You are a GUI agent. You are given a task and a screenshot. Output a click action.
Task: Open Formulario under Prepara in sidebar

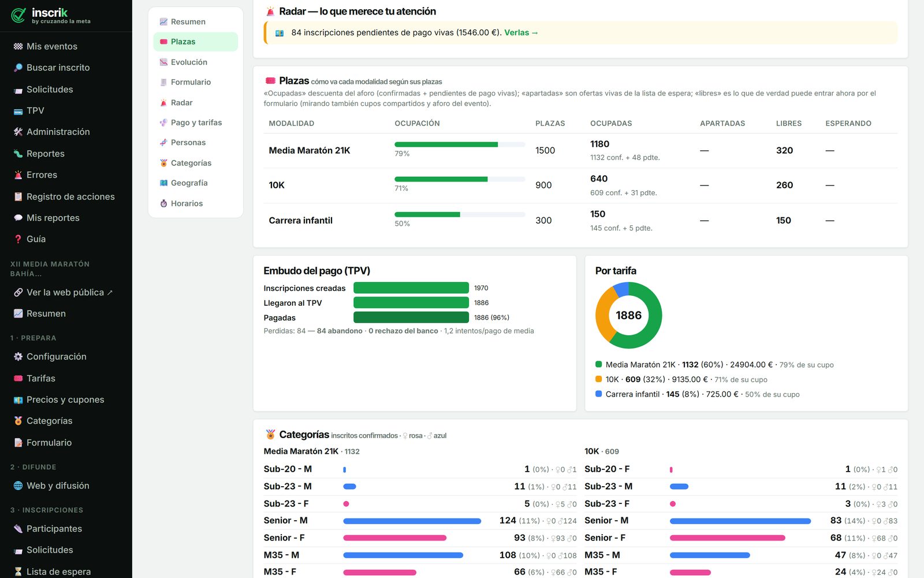pyautogui.click(x=66, y=443)
